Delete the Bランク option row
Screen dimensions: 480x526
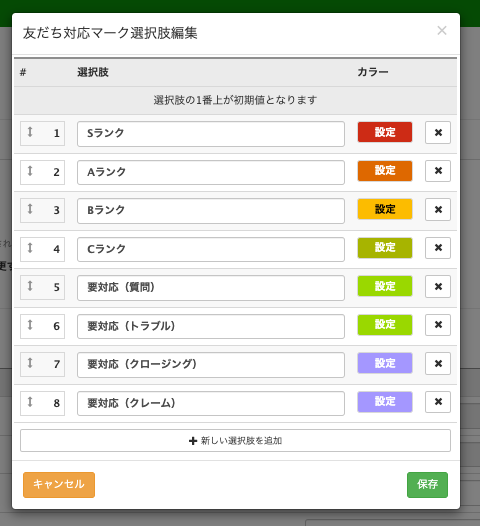coord(438,210)
